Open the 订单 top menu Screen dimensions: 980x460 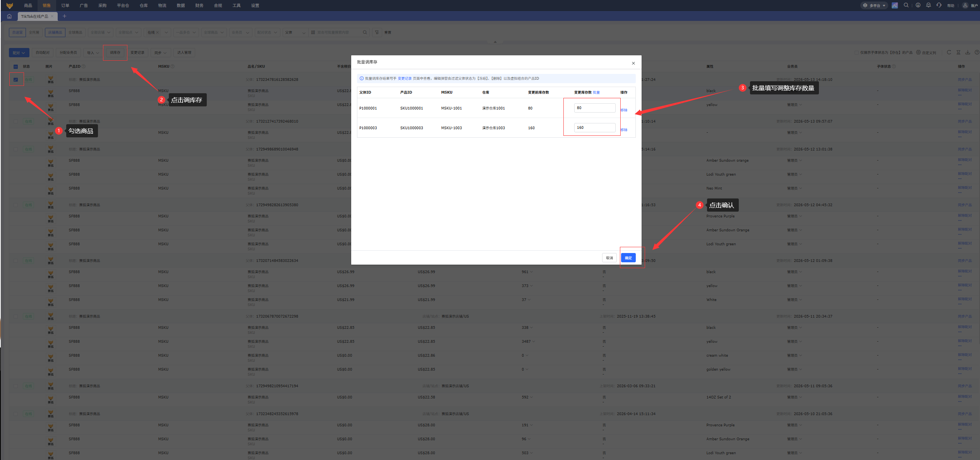click(x=65, y=5)
